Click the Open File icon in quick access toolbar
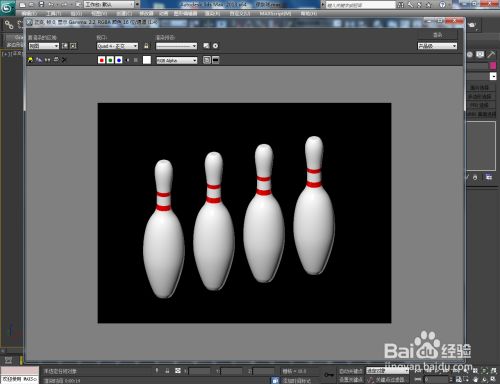Image resolution: width=500 pixels, height=384 pixels. point(31,5)
